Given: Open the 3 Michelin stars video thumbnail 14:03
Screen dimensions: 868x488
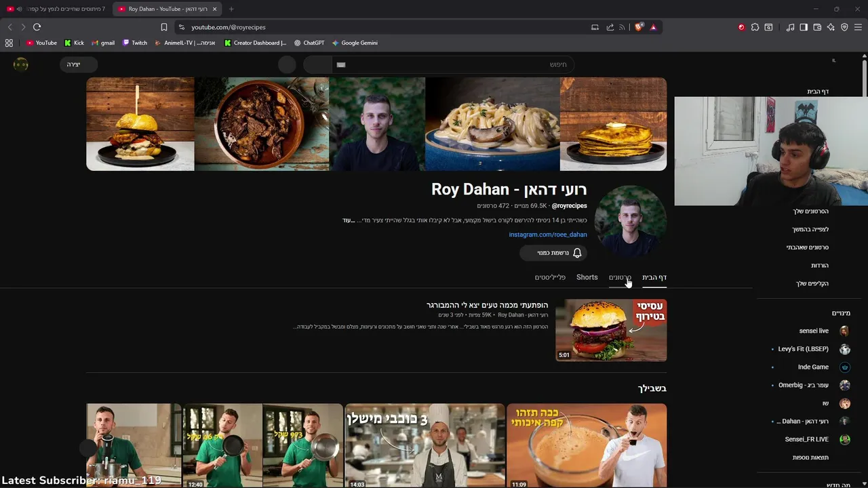Looking at the screenshot, I should 425,445.
